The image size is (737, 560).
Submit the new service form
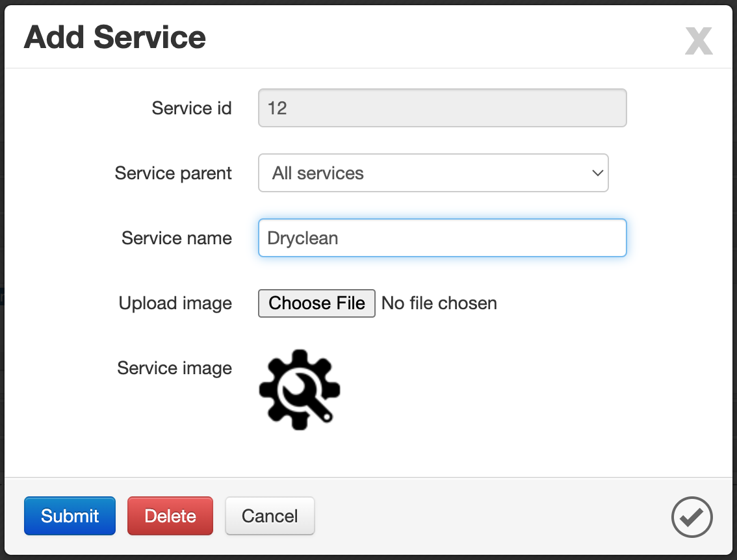(70, 516)
